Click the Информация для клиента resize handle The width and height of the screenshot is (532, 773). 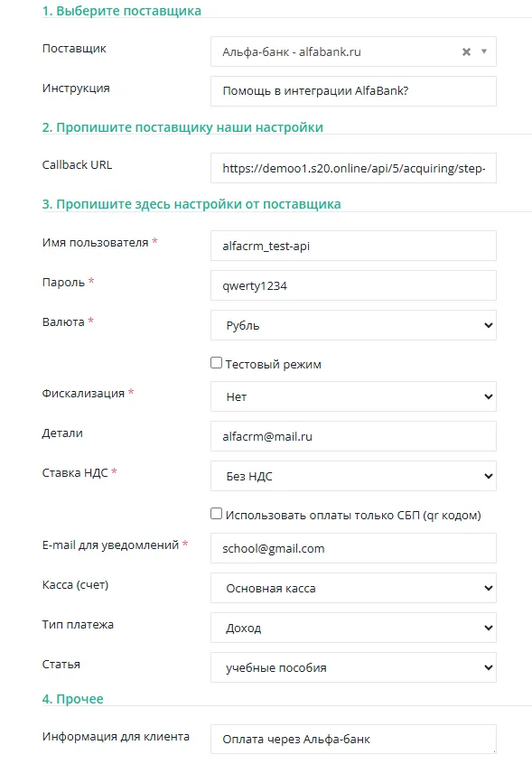(x=493, y=750)
